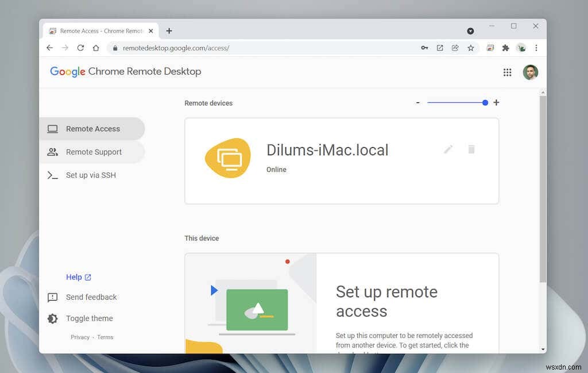
Task: Click the page scrollbar thumb
Action: tap(543, 189)
